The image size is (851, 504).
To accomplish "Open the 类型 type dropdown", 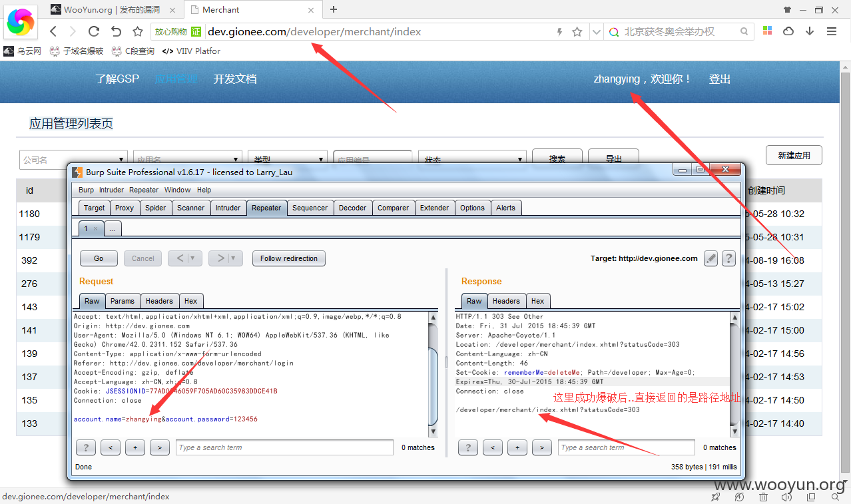I will click(x=287, y=156).
